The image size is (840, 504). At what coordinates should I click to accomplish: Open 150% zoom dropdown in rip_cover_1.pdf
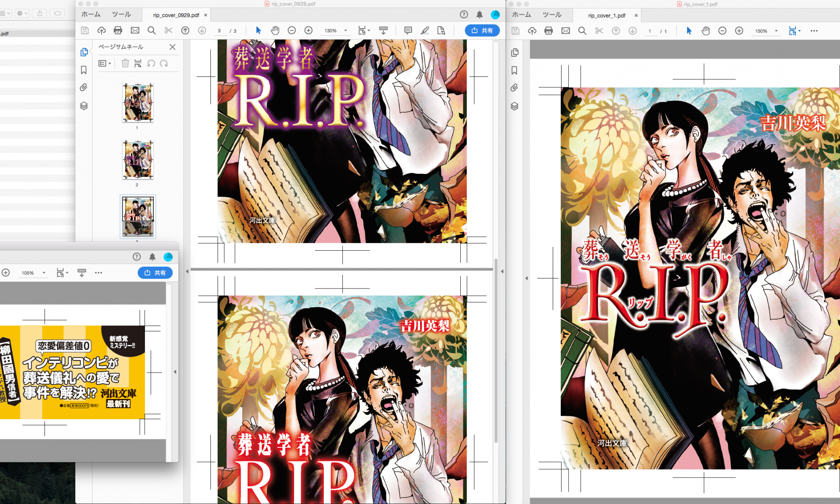pos(776,31)
